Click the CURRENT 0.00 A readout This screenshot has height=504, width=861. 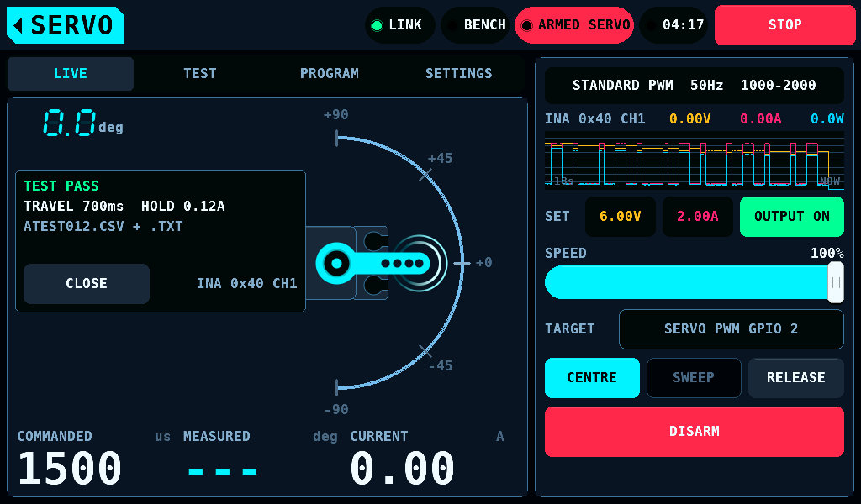click(x=402, y=469)
